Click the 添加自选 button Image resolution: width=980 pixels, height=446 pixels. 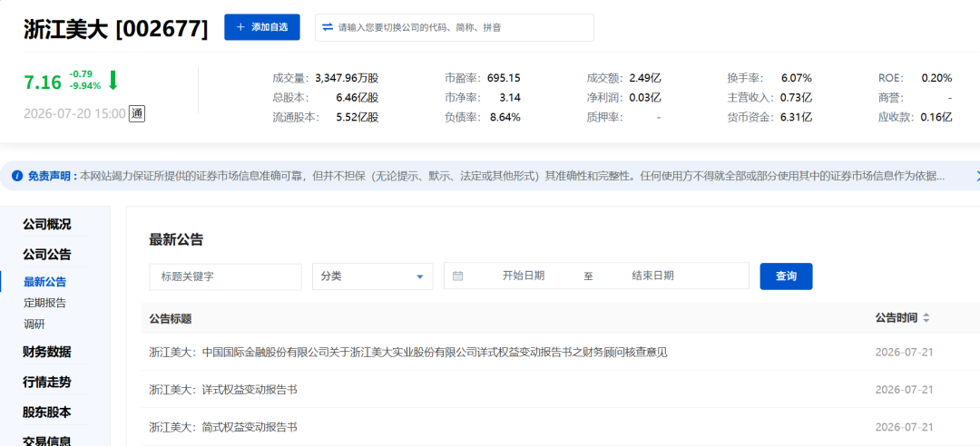(x=262, y=27)
